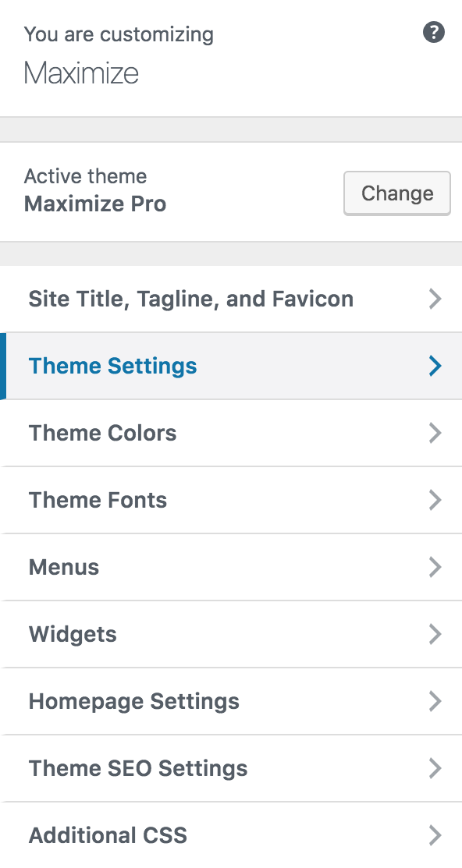Click the chevron beside Site Title, Tagline, and Favicon
This screenshot has height=868, width=462.
pyautogui.click(x=435, y=299)
